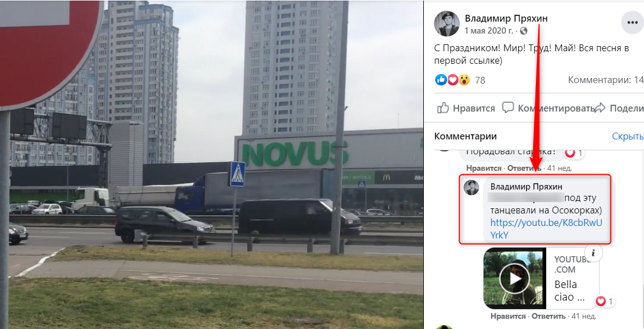Expand the Комментарии: 14 count
Screen dimensions: 644x329
606,80
